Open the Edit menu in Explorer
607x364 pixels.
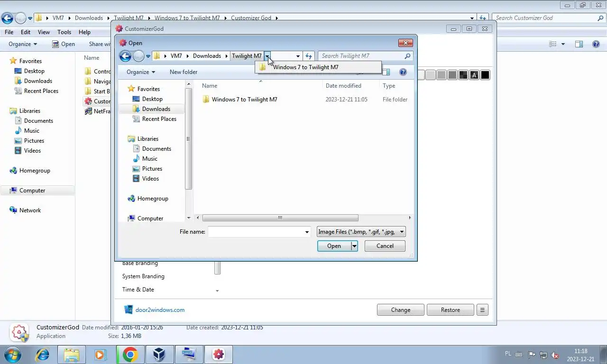click(26, 32)
